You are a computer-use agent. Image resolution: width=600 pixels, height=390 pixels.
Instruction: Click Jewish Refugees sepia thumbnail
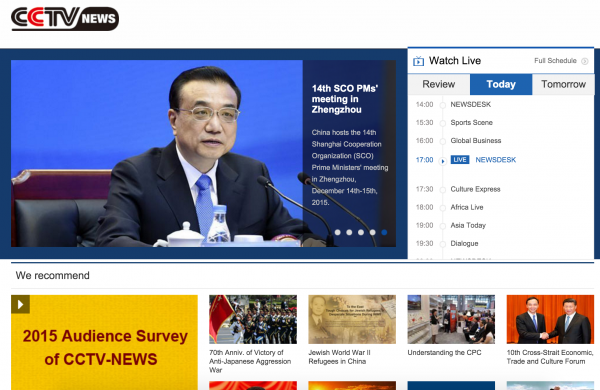coord(352,319)
